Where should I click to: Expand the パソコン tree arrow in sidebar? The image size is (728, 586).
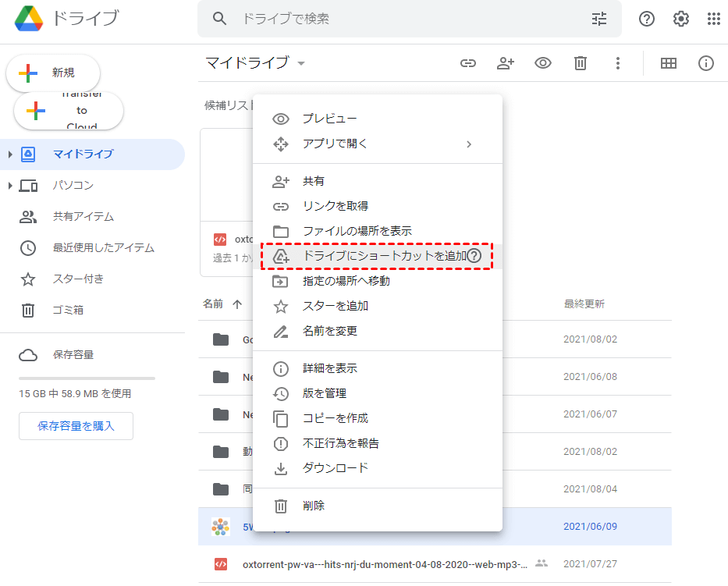click(x=10, y=186)
